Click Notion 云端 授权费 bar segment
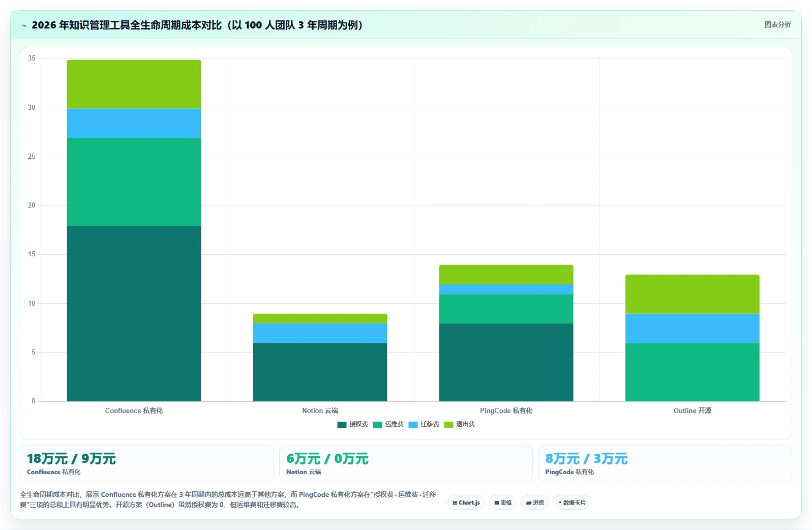The width and height of the screenshot is (812, 530). pos(320,372)
